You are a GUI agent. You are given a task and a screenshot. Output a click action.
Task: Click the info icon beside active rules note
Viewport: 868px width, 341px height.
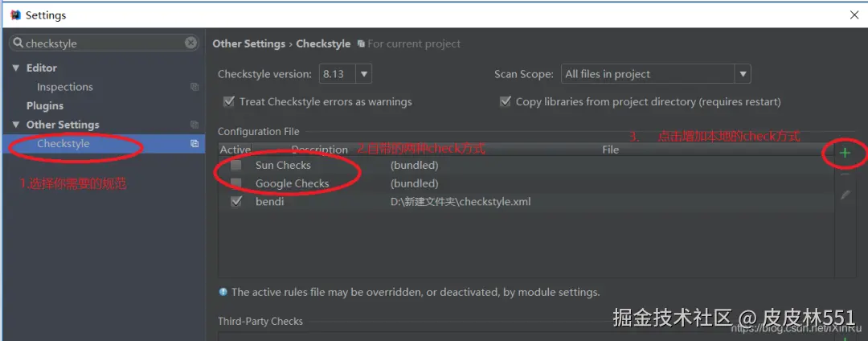223,292
